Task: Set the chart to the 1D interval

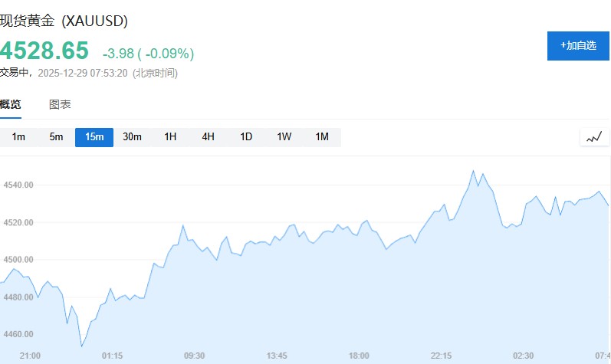Action: point(246,137)
